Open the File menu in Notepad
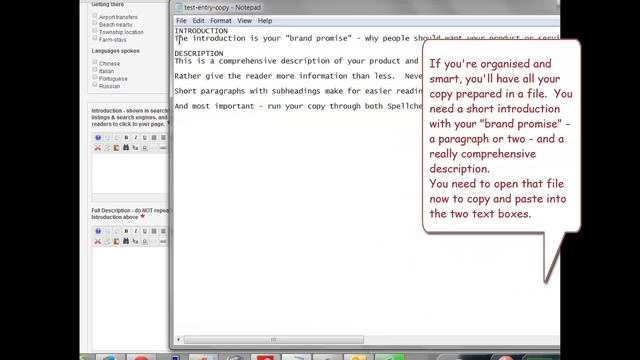The width and height of the screenshot is (640, 360). [181, 20]
